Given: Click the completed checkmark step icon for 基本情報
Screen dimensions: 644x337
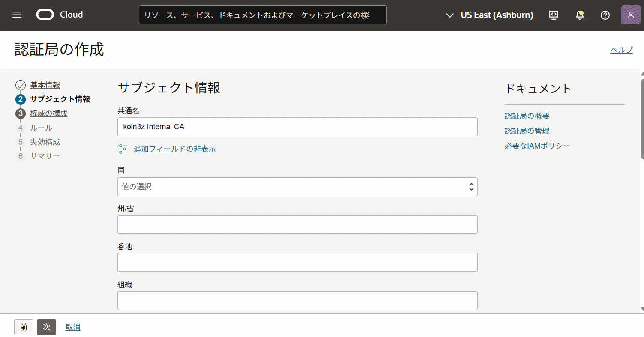Looking at the screenshot, I should 21,85.
